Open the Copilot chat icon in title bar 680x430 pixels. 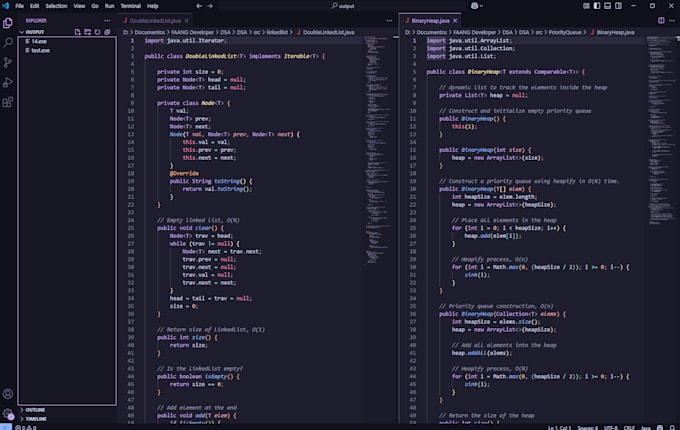click(474, 6)
